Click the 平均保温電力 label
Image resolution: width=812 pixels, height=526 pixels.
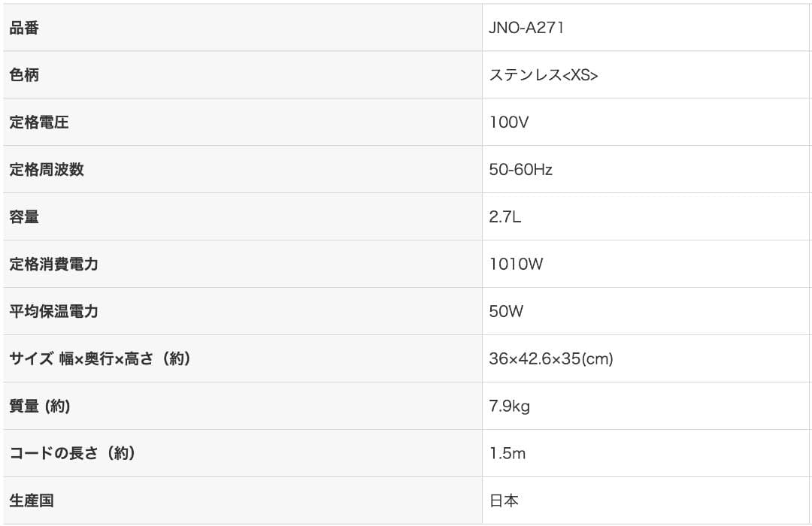pos(54,312)
